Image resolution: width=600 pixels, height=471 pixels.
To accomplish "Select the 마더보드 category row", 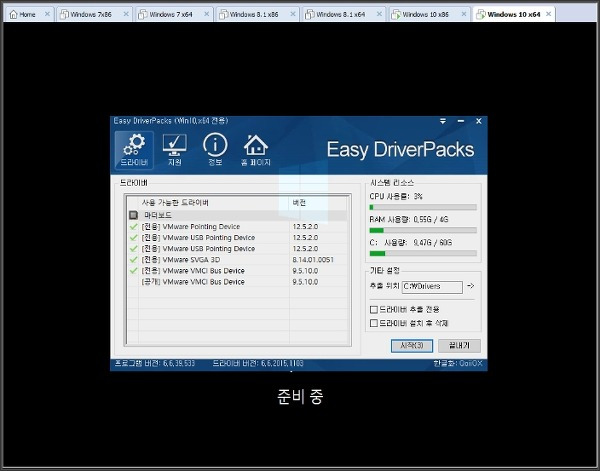I will [238, 215].
